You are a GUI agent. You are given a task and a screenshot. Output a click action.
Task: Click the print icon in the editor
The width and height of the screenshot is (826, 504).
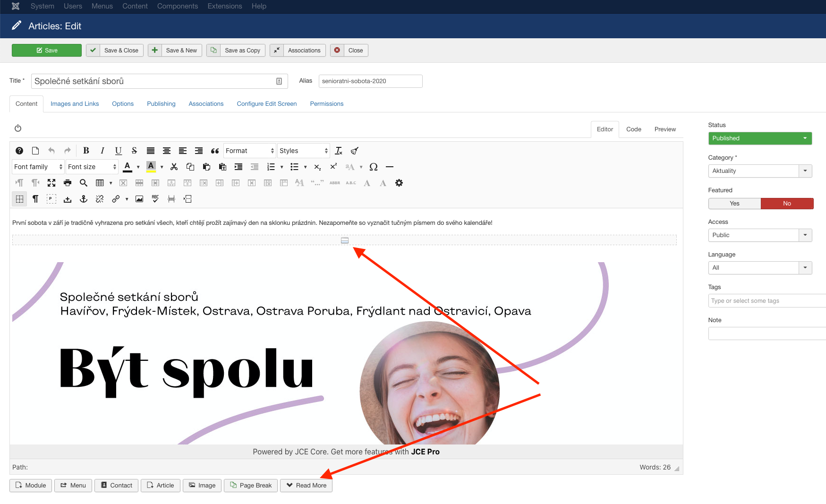point(68,183)
